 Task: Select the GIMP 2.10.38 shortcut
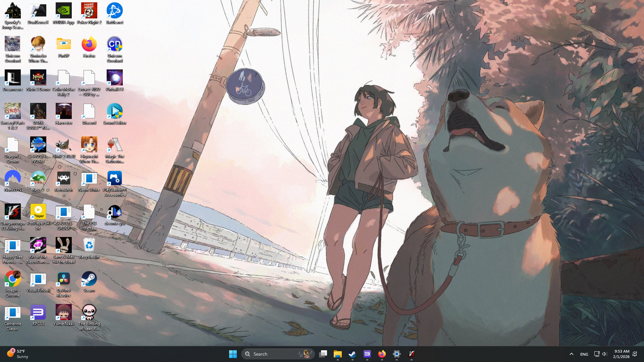click(63, 147)
